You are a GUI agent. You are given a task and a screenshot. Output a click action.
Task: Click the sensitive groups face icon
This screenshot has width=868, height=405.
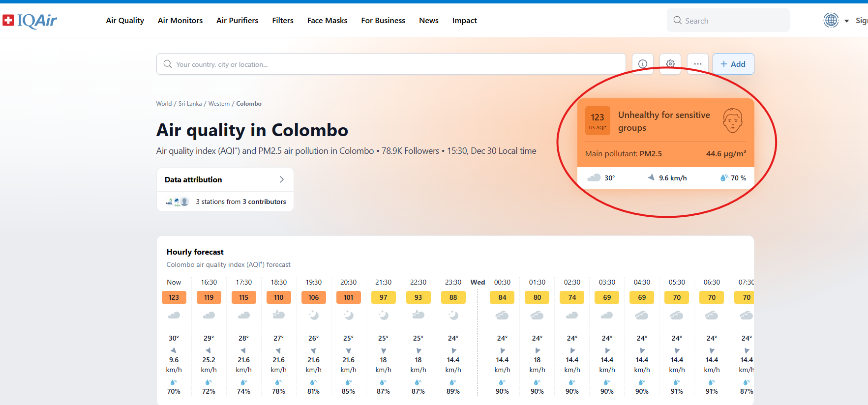tap(733, 120)
